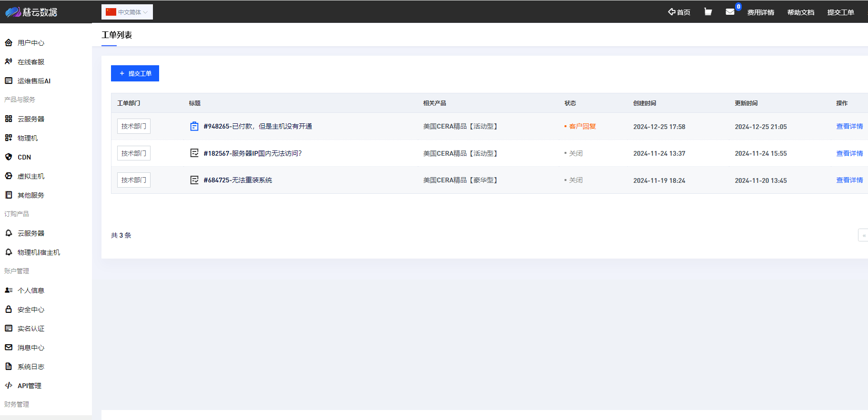Viewport: 868px width, 420px height.
Task: Click the blue 提交工单 button
Action: tap(135, 73)
